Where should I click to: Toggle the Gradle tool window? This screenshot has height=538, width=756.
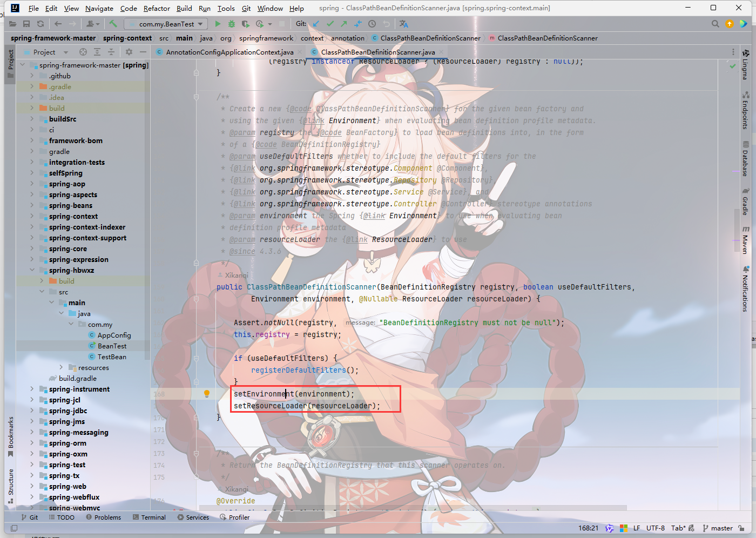745,201
